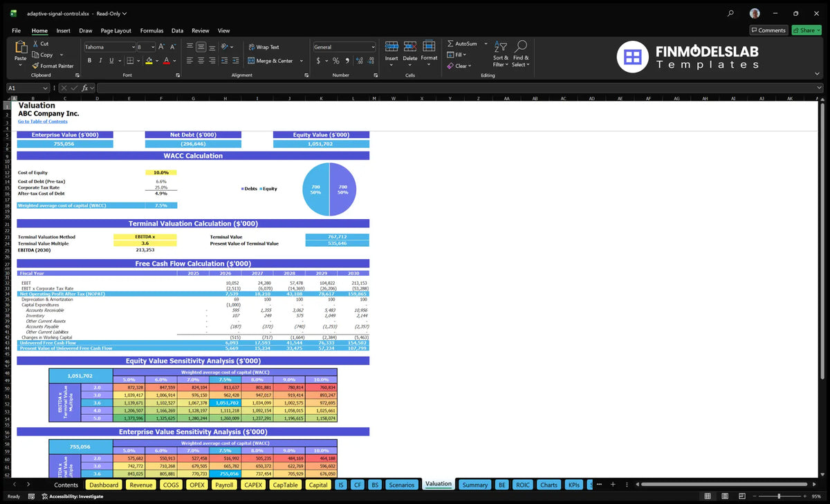This screenshot has width=830, height=504.
Task: Switch to the Dashboard sheet tab
Action: point(104,485)
